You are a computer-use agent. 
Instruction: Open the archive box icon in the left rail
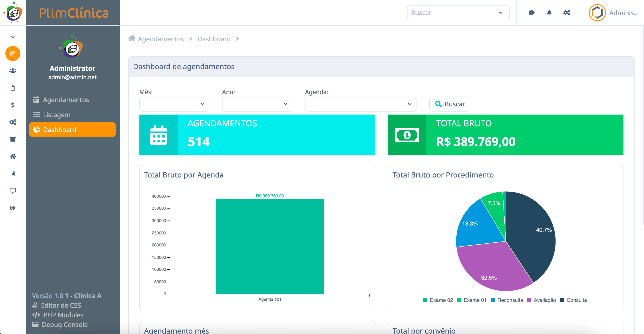coord(13,139)
